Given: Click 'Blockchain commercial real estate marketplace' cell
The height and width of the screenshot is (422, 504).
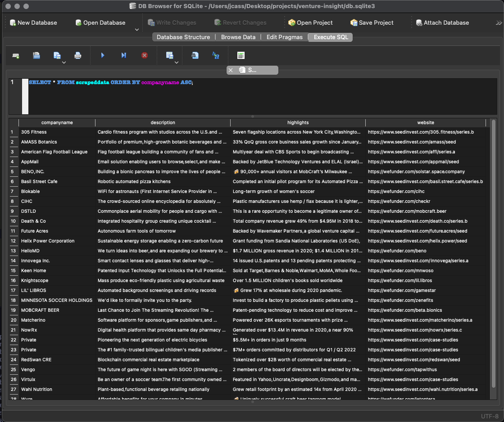Looking at the screenshot, I should [163, 360].
